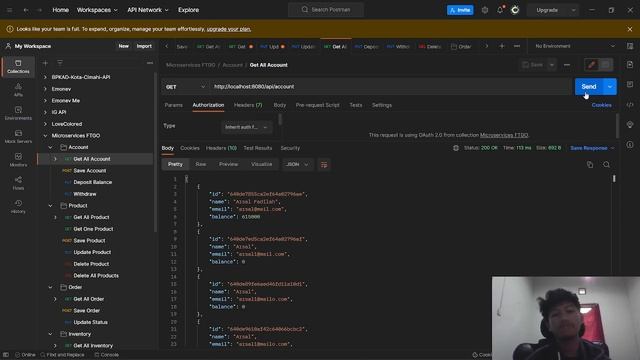The height and width of the screenshot is (360, 640).
Task: Go back with the header left arrow
Action: point(26,10)
